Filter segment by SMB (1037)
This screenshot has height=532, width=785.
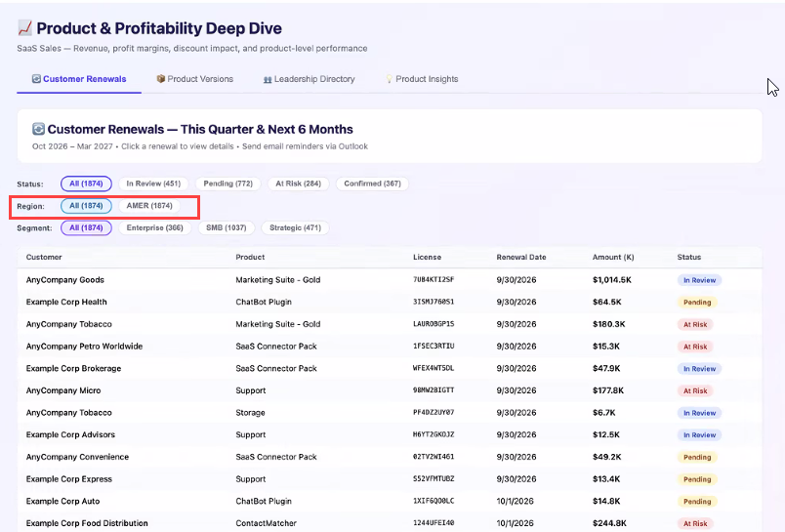pyautogui.click(x=227, y=227)
